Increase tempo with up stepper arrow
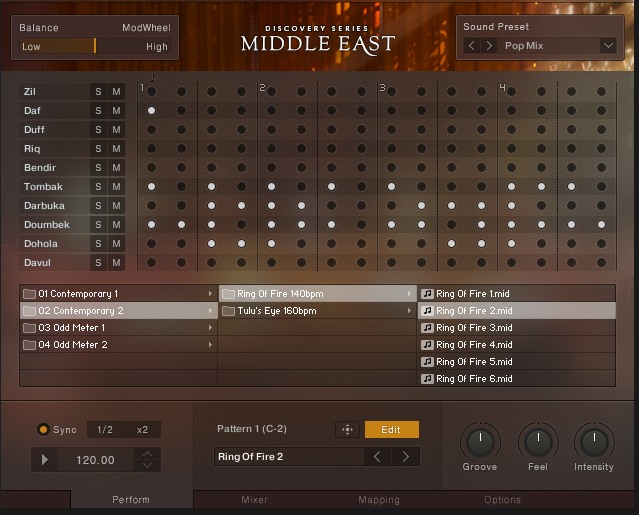 (x=148, y=454)
